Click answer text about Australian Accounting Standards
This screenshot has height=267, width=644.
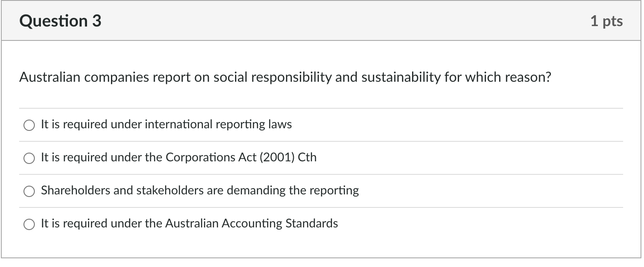pos(189,224)
